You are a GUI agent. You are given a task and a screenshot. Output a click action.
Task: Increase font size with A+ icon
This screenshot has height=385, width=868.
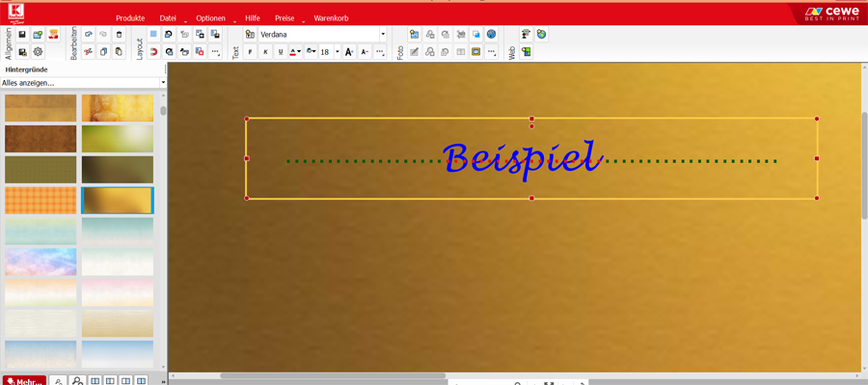click(x=349, y=52)
